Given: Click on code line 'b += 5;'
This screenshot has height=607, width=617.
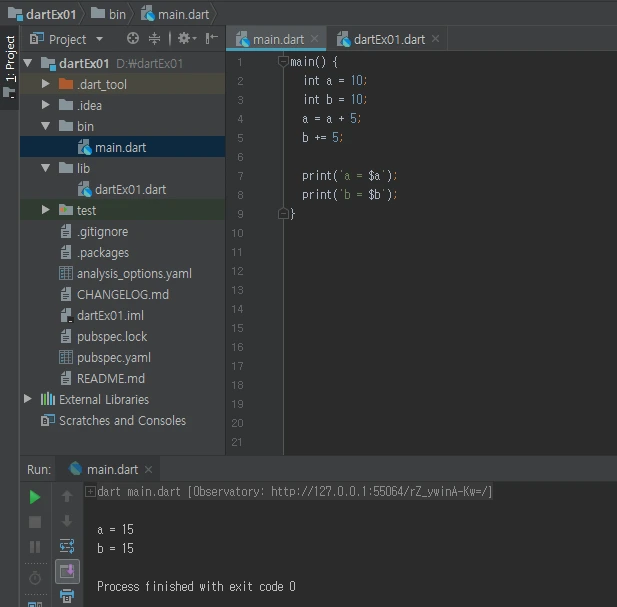Looking at the screenshot, I should [x=323, y=138].
